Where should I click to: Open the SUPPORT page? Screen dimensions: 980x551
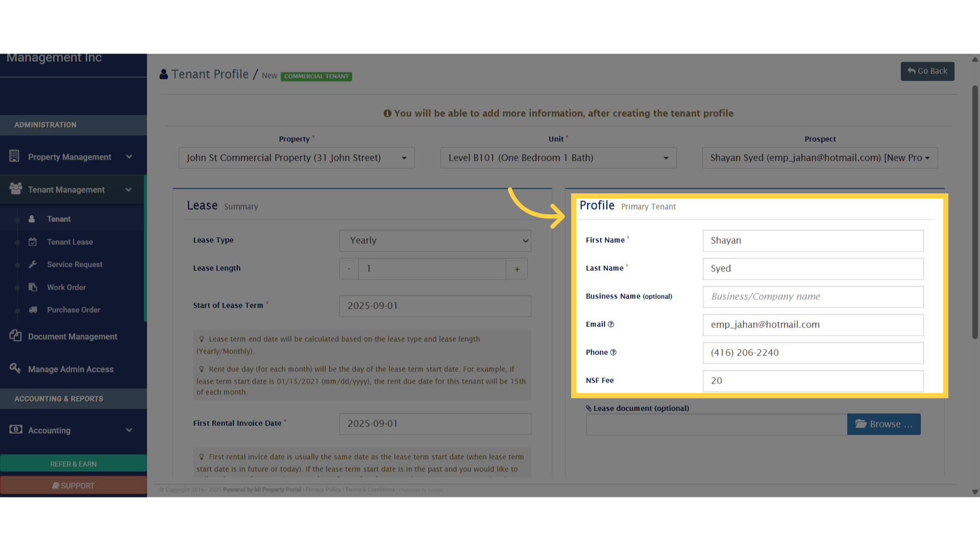(x=73, y=485)
